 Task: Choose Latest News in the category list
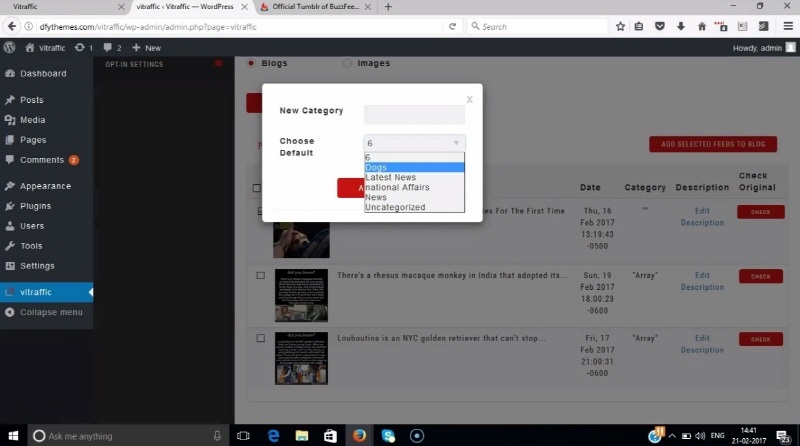pos(414,177)
